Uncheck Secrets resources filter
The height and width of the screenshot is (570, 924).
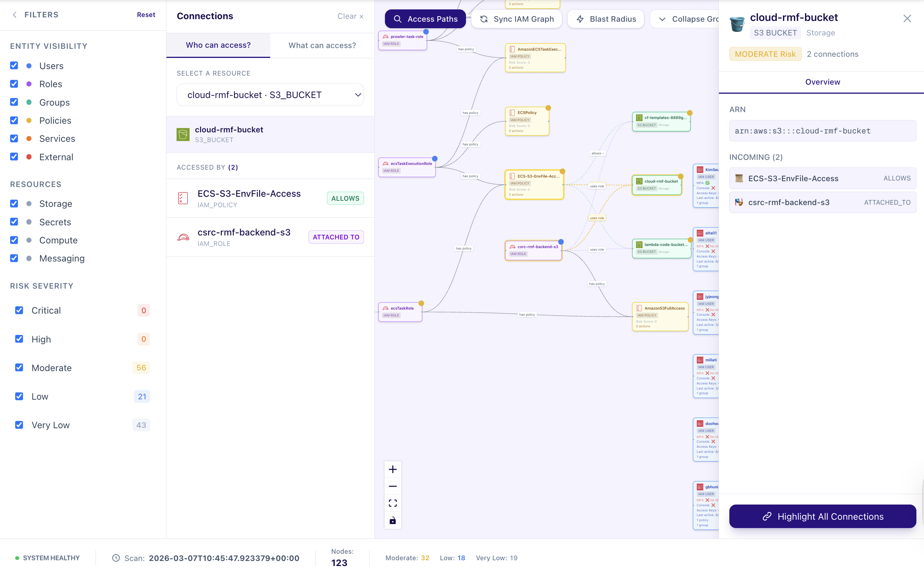pos(14,222)
